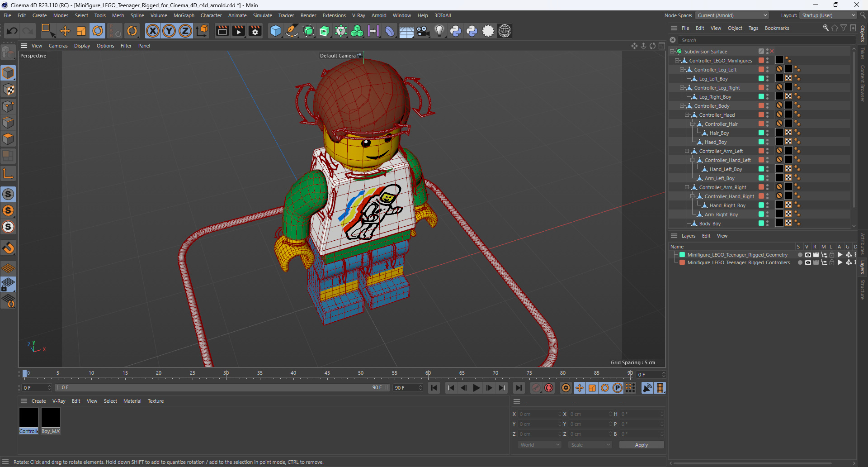Open the Layout Startup dropdown

pyautogui.click(x=828, y=15)
